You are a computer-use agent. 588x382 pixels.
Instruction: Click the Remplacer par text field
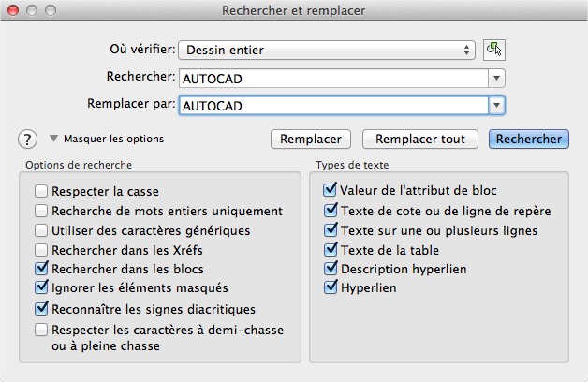click(332, 106)
